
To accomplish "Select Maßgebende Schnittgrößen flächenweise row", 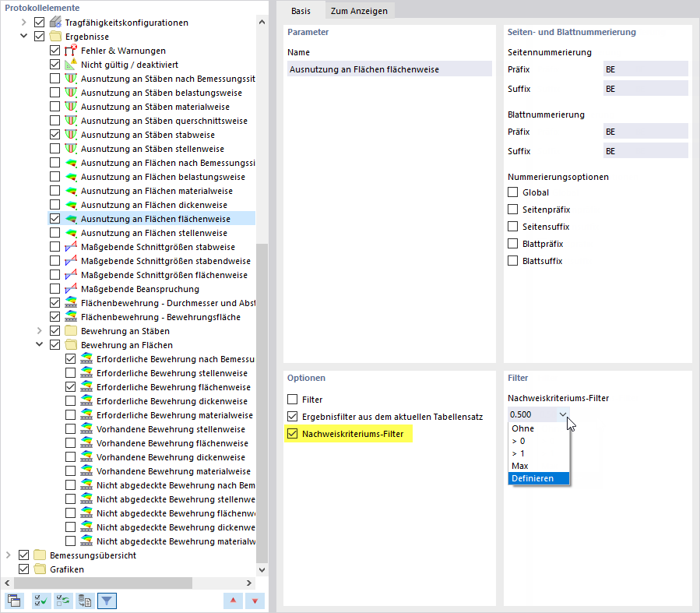I will tap(164, 275).
